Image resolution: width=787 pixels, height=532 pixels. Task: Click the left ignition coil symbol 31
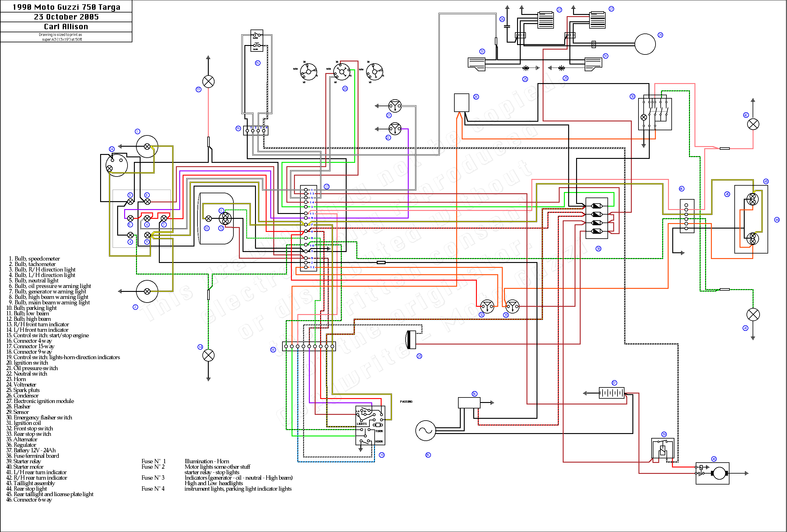[477, 64]
